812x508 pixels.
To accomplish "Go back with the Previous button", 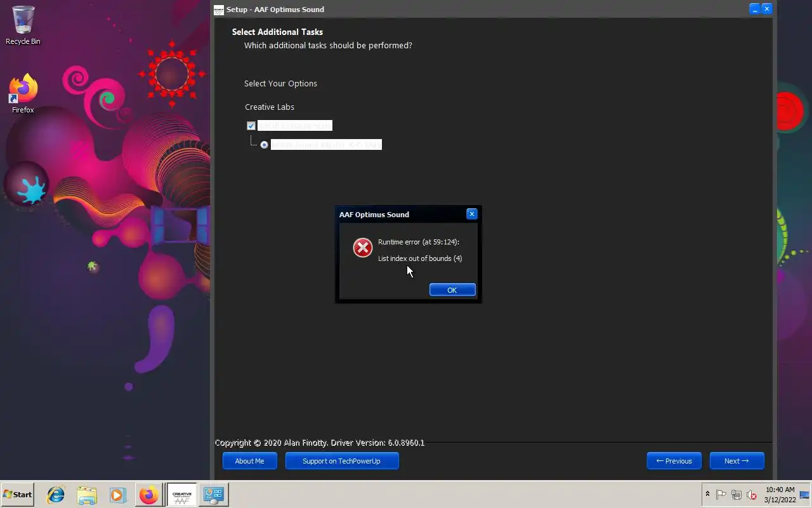I will (674, 461).
